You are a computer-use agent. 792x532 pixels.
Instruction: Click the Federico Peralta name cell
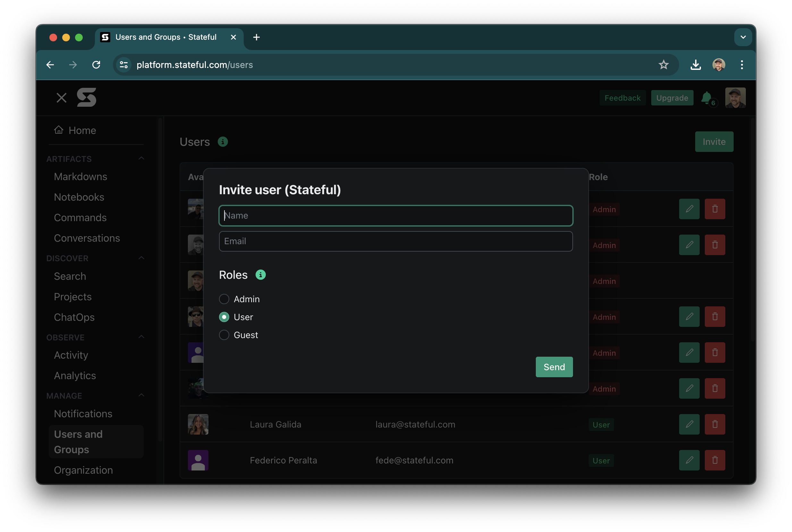pos(283,461)
